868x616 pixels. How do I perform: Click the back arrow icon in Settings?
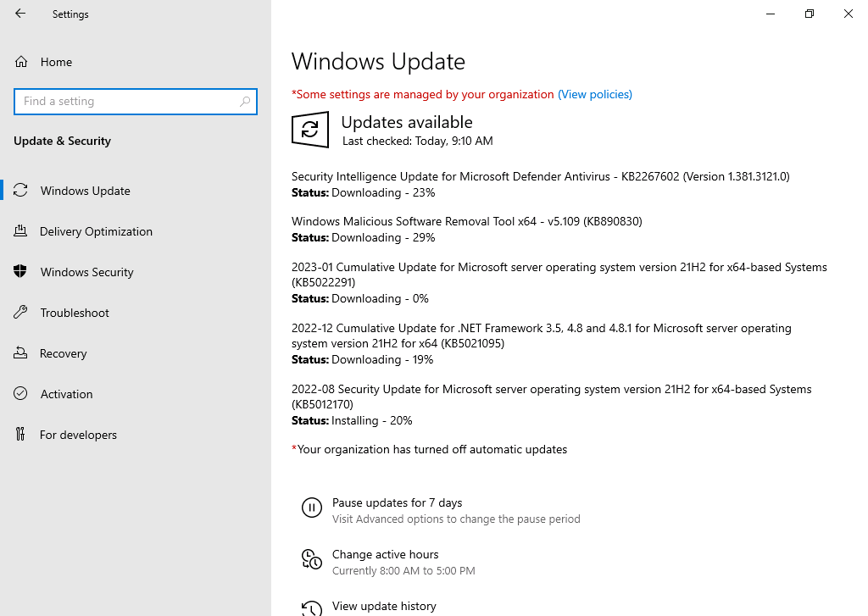click(20, 14)
